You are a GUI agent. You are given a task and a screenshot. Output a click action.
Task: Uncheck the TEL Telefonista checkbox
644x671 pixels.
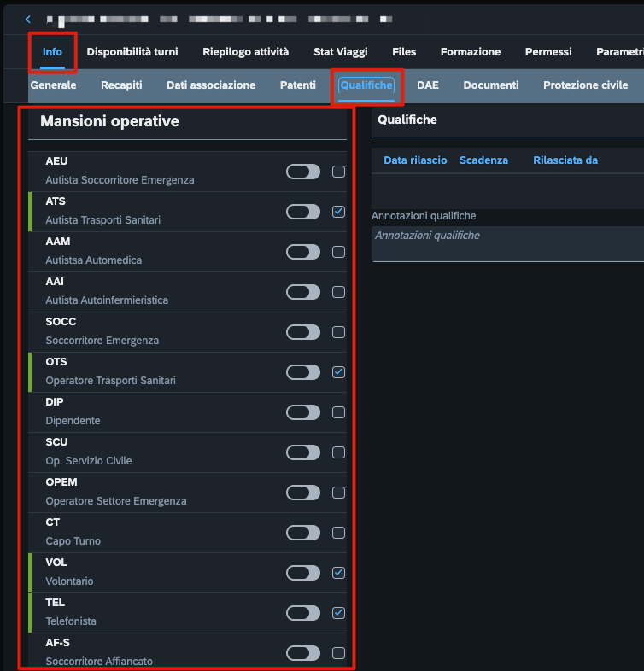coord(338,613)
